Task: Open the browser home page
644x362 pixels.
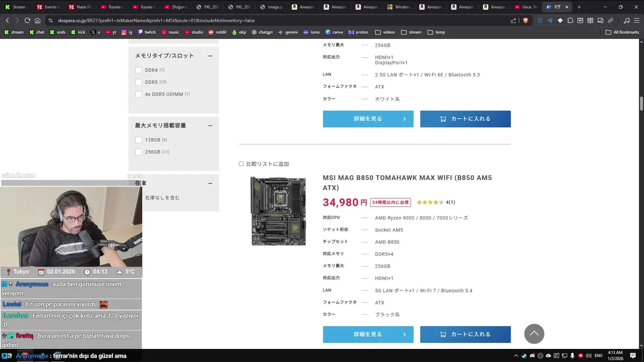Action: [37, 21]
